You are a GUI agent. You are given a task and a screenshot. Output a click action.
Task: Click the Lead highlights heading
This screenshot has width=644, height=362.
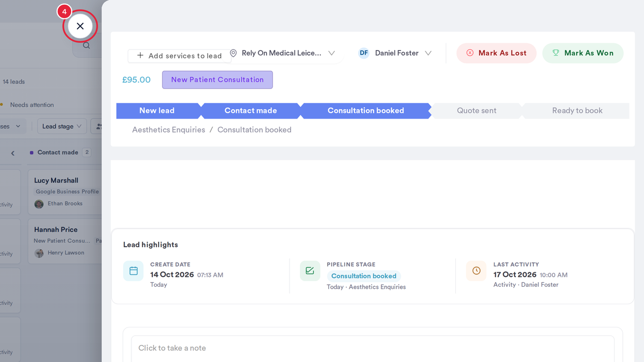pos(150,245)
